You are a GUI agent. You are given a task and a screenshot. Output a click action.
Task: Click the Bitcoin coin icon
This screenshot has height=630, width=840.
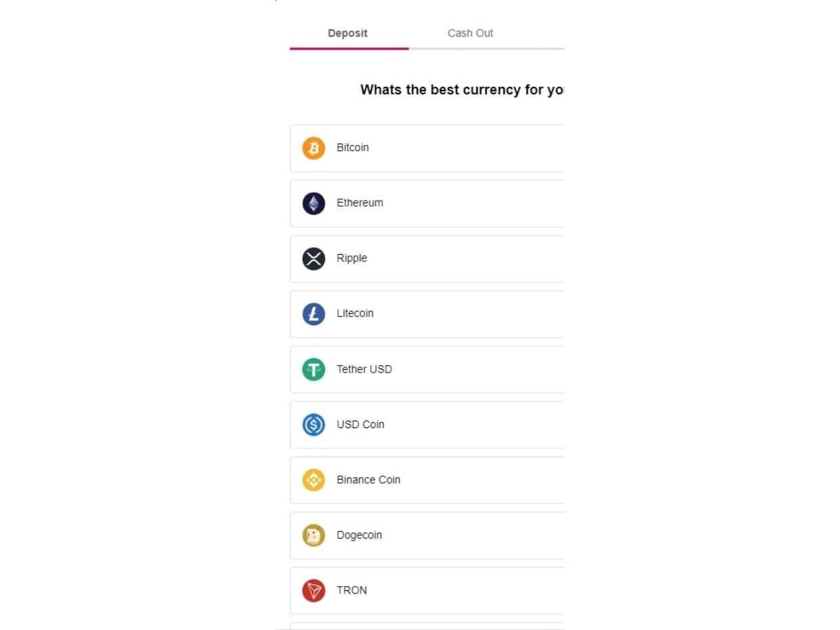313,148
